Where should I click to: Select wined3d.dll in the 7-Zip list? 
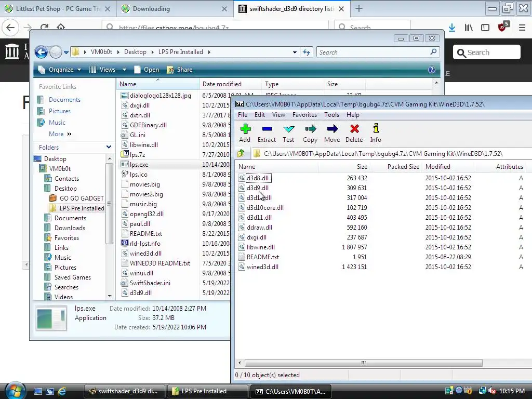pos(262,267)
